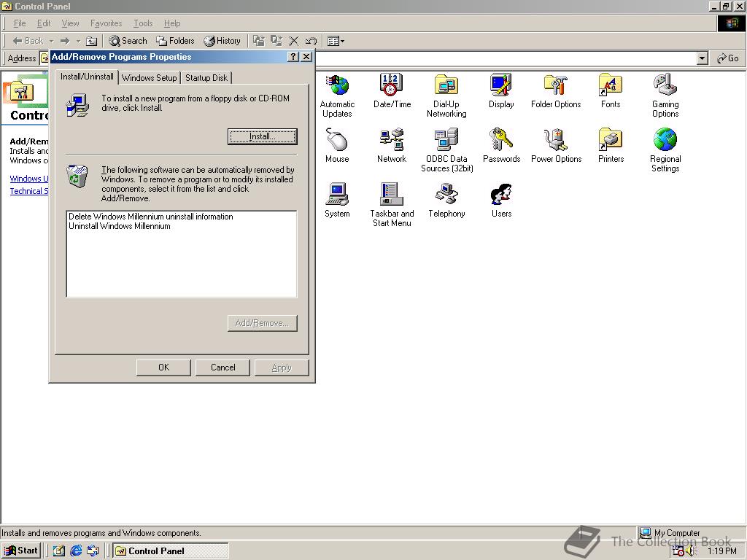Open the Regional Settings icon
This screenshot has width=747, height=560.
[665, 150]
